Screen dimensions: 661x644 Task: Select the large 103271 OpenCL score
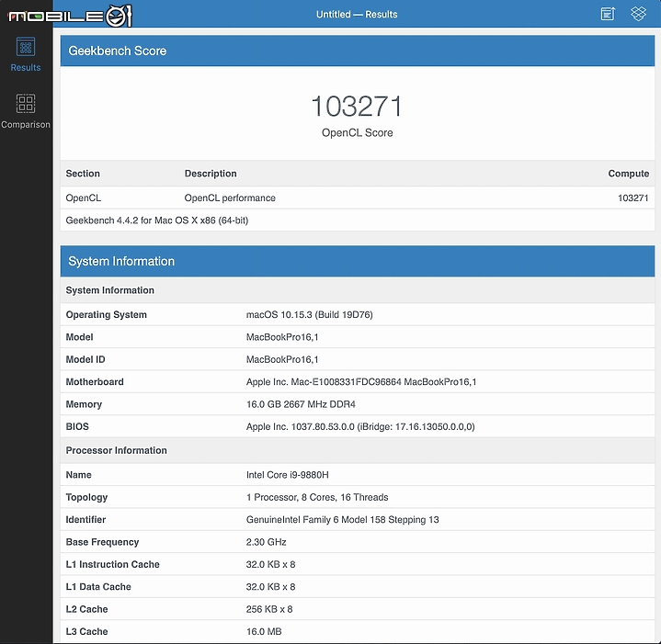pos(357,106)
